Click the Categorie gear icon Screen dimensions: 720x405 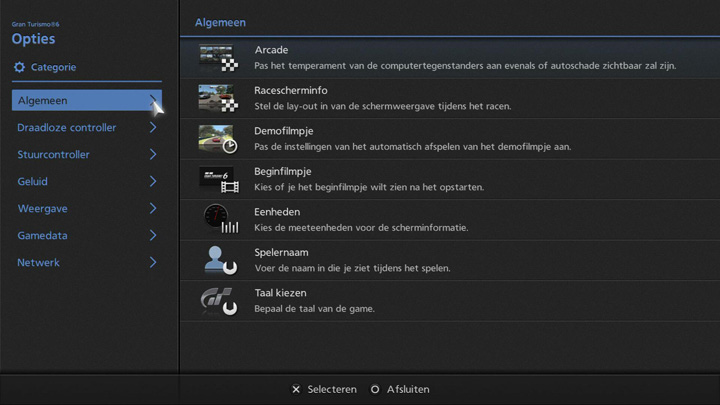19,67
